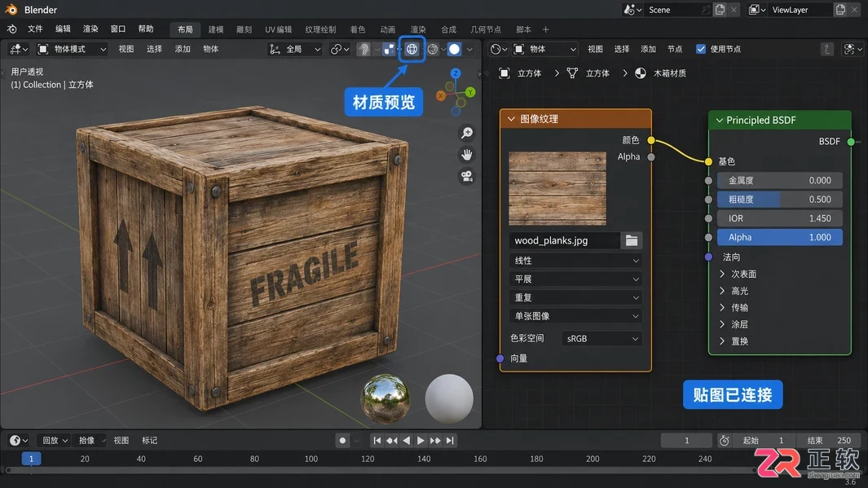Open the 全局 transform orientation dropdown
Image resolution: width=868 pixels, height=488 pixels.
click(295, 49)
